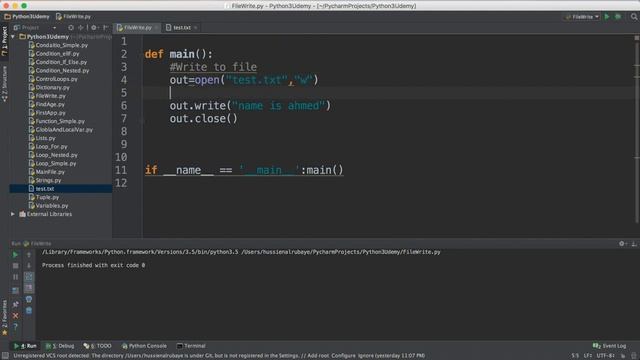
Task: Open the TODO tool window tab
Action: click(97, 346)
